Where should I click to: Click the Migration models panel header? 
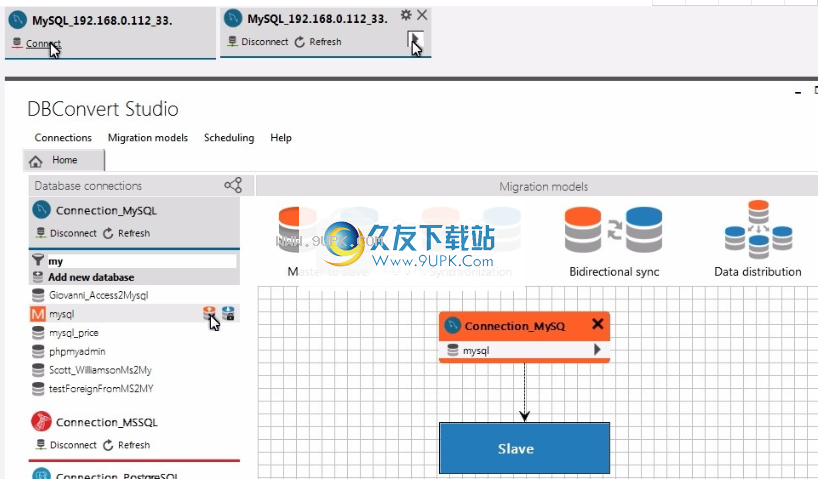coord(537,186)
